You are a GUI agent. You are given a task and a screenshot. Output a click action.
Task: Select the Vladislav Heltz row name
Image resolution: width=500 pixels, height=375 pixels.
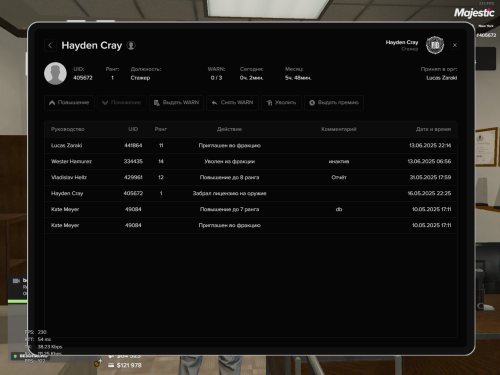tap(69, 177)
